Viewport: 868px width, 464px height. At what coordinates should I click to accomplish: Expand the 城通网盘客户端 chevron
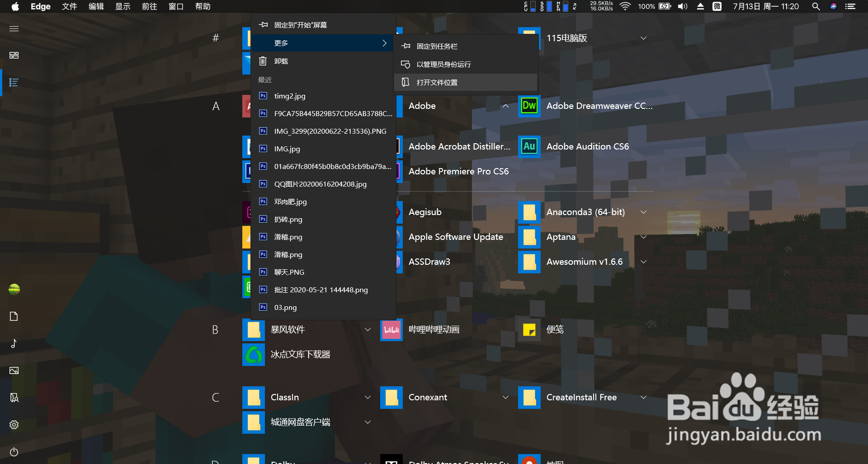(368, 422)
